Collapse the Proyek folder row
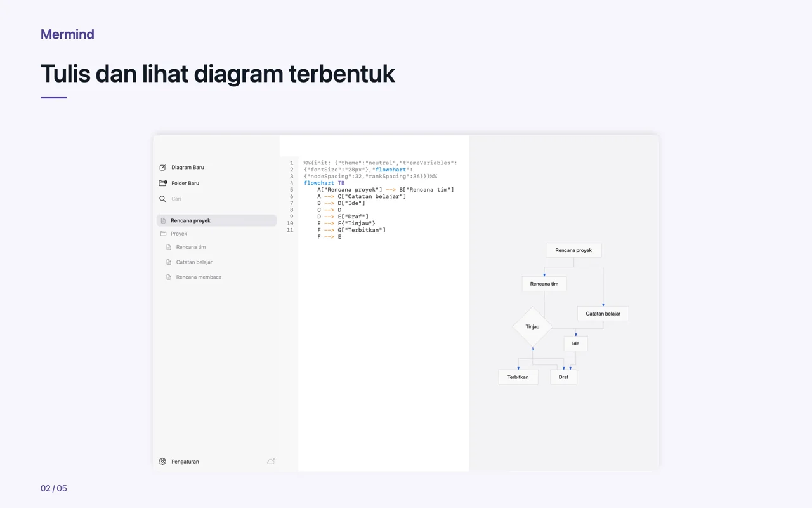Screen dimensions: 812x508 pos(216,234)
